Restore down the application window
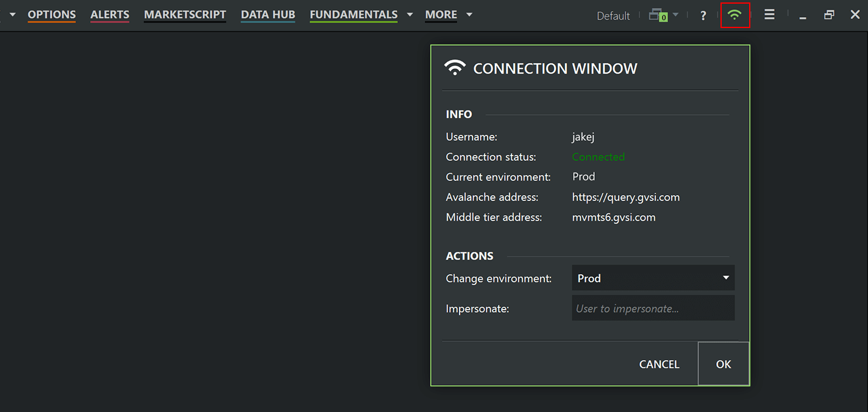Screen dimensions: 868x412 tap(829, 15)
